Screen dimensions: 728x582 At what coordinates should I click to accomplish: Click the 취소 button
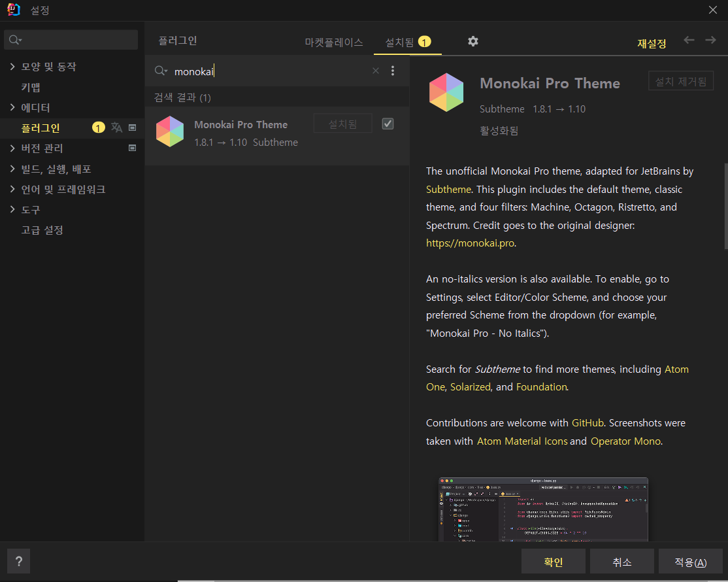pyautogui.click(x=621, y=562)
